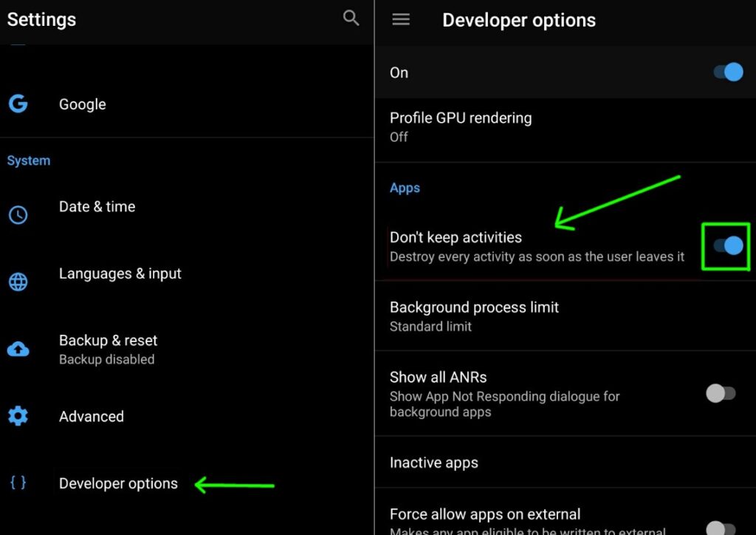Viewport: 756px width, 535px height.
Task: Toggle Force allow apps on external switch
Action: click(x=721, y=528)
